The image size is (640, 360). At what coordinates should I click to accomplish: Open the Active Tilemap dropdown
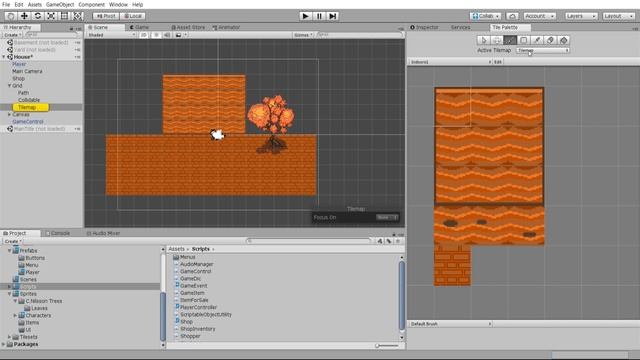pyautogui.click(x=543, y=50)
